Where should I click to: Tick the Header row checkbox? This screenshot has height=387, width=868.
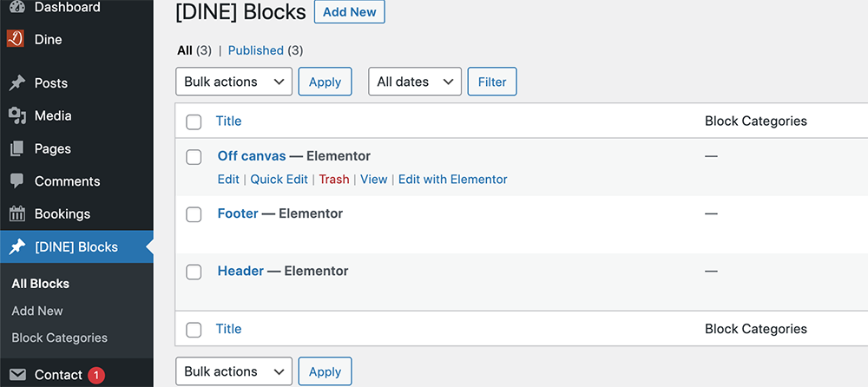tap(194, 272)
